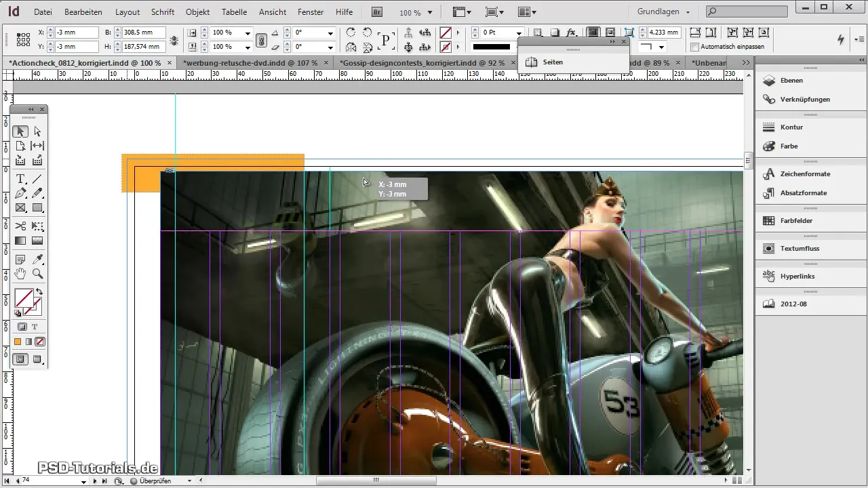Select the Line tool
This screenshot has height=488, width=868.
pos(37,179)
